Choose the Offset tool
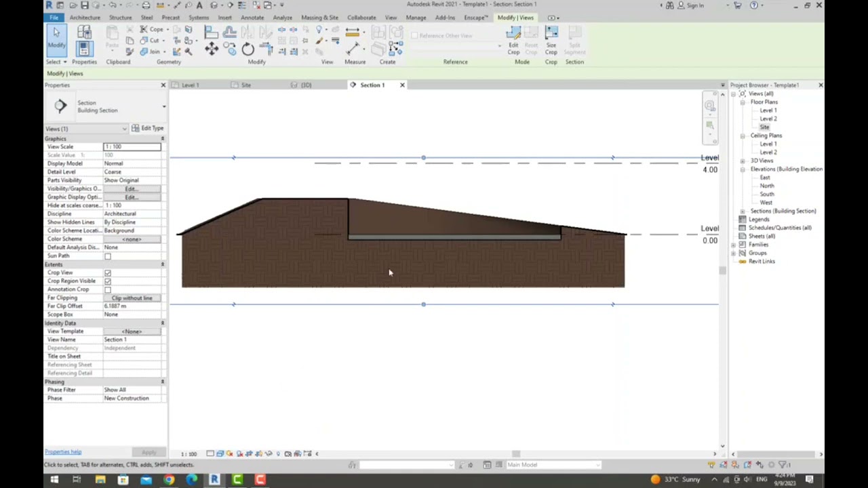868x488 pixels. coord(230,32)
